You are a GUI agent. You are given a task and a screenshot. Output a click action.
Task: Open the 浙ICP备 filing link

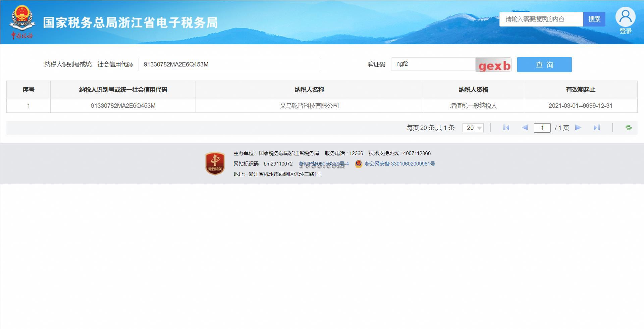[x=324, y=164]
